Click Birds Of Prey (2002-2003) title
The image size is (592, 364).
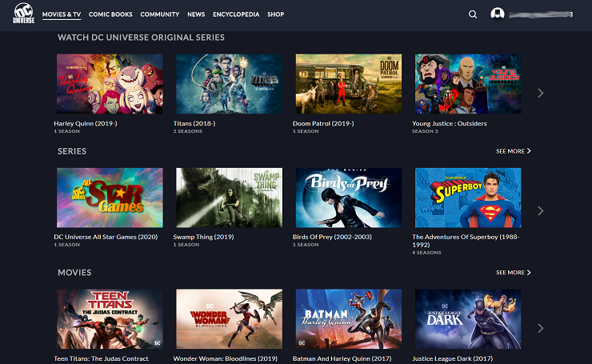click(332, 237)
